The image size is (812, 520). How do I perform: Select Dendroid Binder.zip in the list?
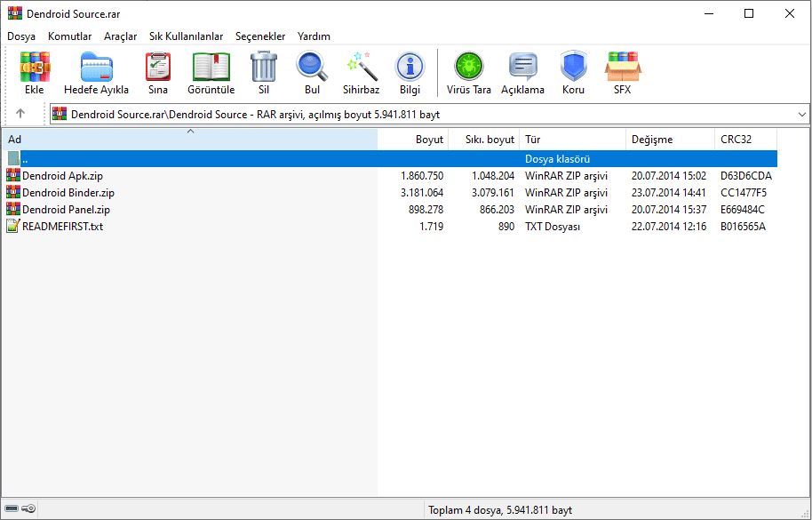68,193
